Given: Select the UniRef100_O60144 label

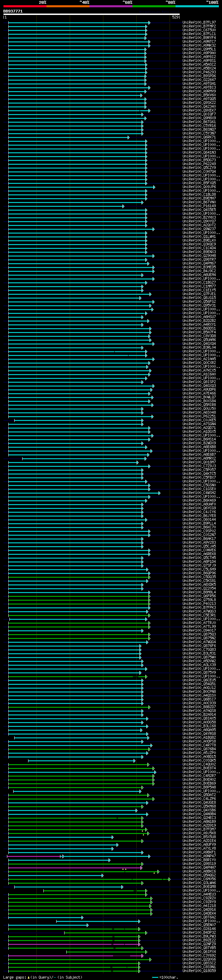Looking at the screenshot, I should pyautogui.click(x=199, y=520).
